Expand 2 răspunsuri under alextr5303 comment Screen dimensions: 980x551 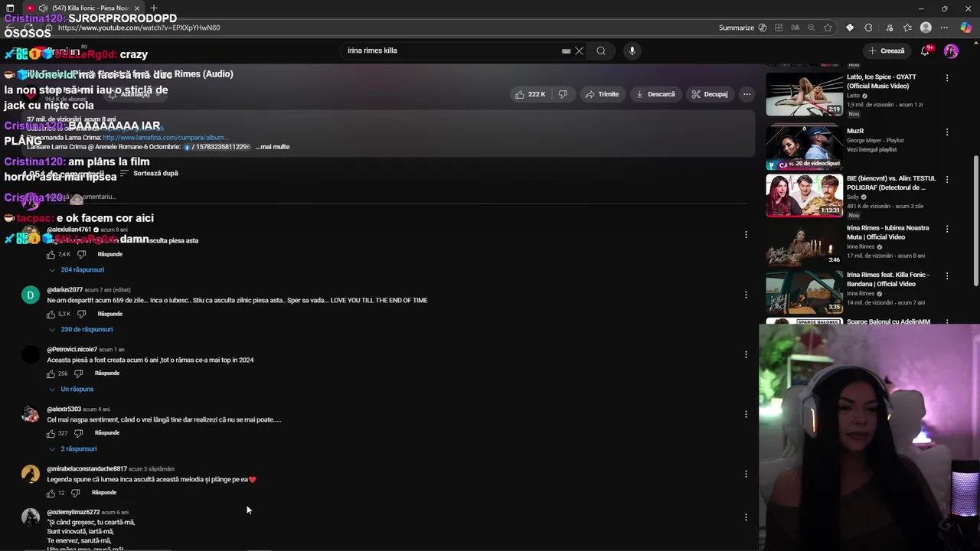pos(73,448)
